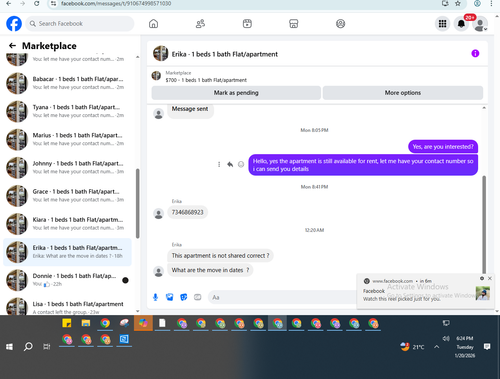This screenshot has width=500, height=379.
Task: Click 'This apartment is not shared correct ?' message
Action: coord(220,256)
